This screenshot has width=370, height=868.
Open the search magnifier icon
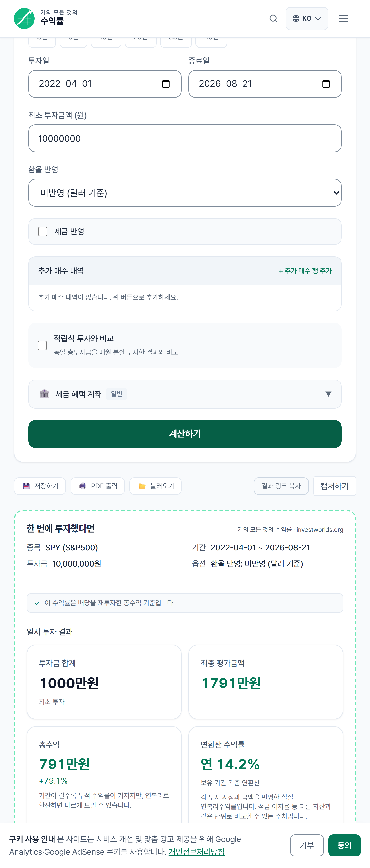(273, 19)
